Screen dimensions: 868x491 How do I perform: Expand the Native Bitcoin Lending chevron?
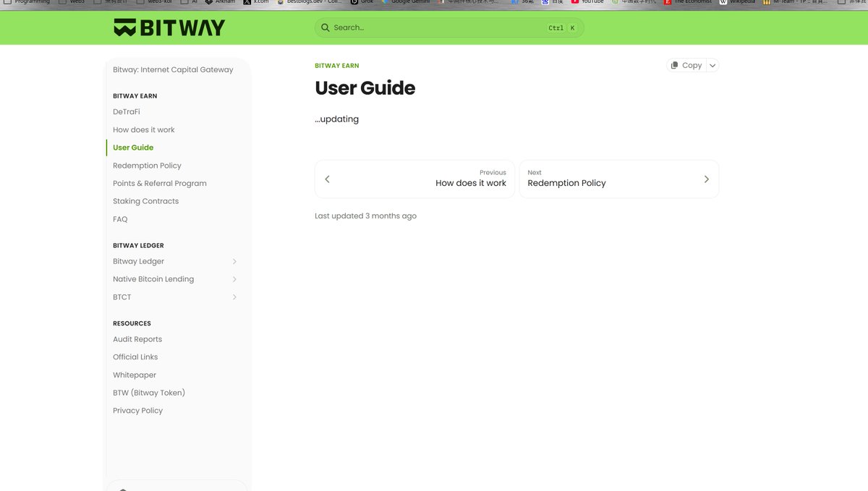tap(234, 279)
